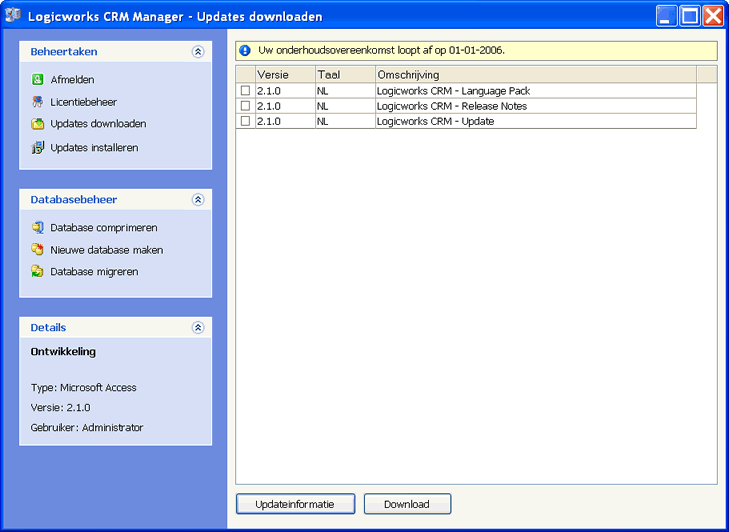Viewport: 729px width, 532px height.
Task: Click the blue info icon in notification bar
Action: click(245, 51)
